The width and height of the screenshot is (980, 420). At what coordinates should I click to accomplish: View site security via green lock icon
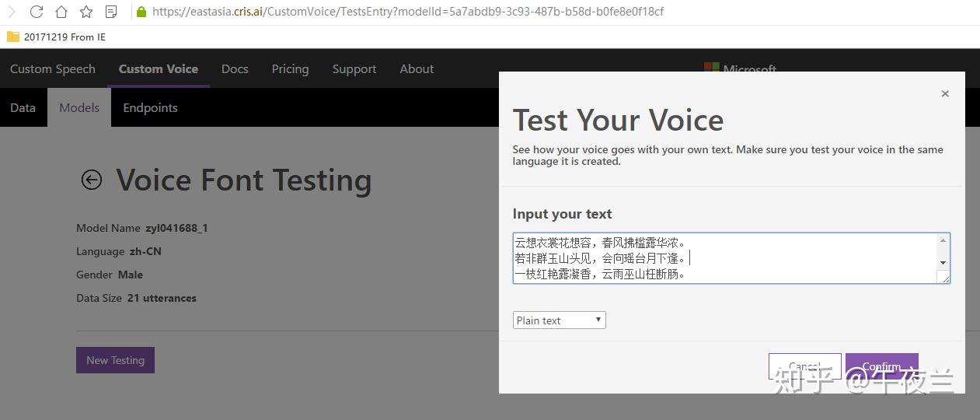pos(141,12)
